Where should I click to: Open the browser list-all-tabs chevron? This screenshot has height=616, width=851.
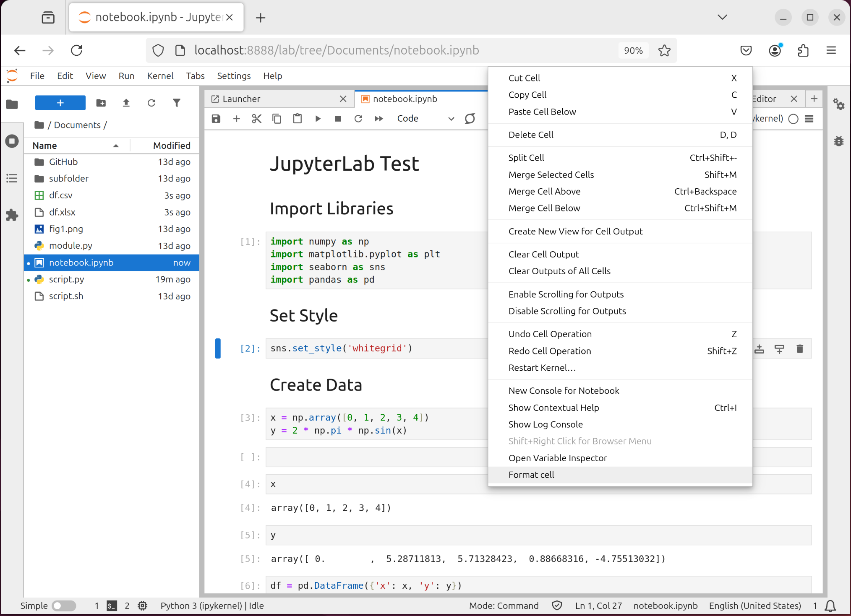[x=722, y=17]
